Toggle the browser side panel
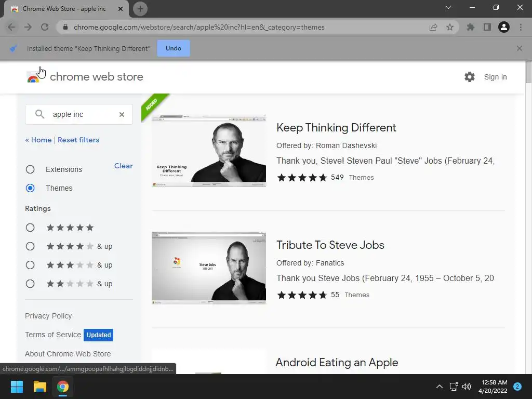Image resolution: width=532 pixels, height=399 pixels. pos(487,27)
